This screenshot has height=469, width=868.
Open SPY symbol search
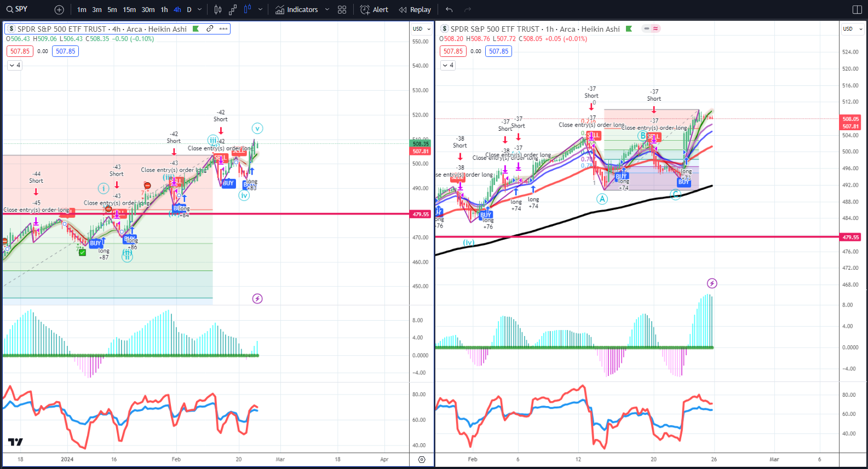(x=18, y=9)
